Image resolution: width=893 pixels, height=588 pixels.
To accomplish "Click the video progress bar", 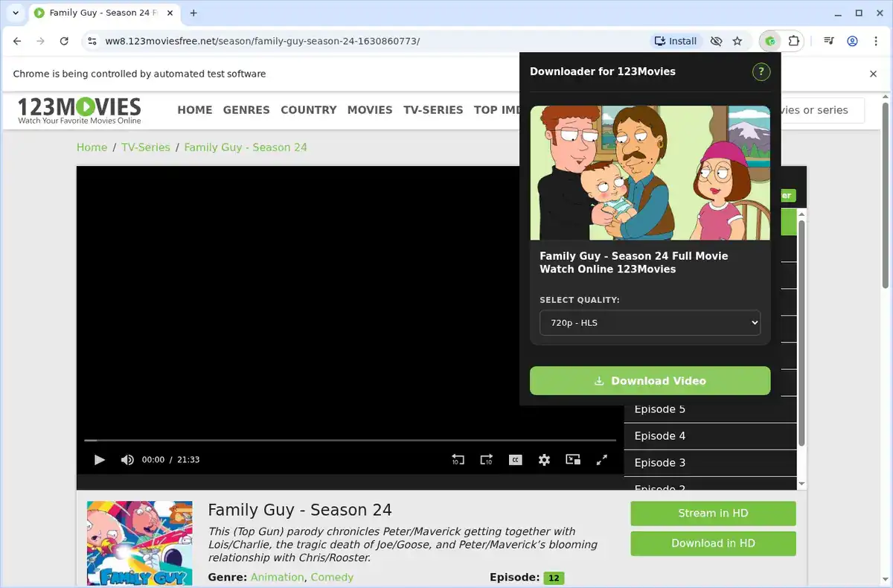I will point(350,441).
